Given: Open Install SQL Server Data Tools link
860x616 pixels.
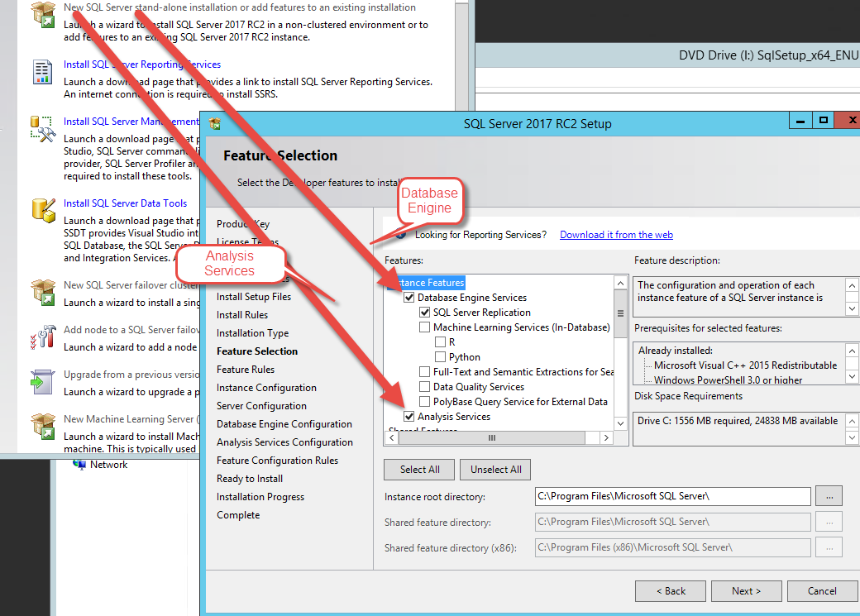Looking at the screenshot, I should [125, 203].
